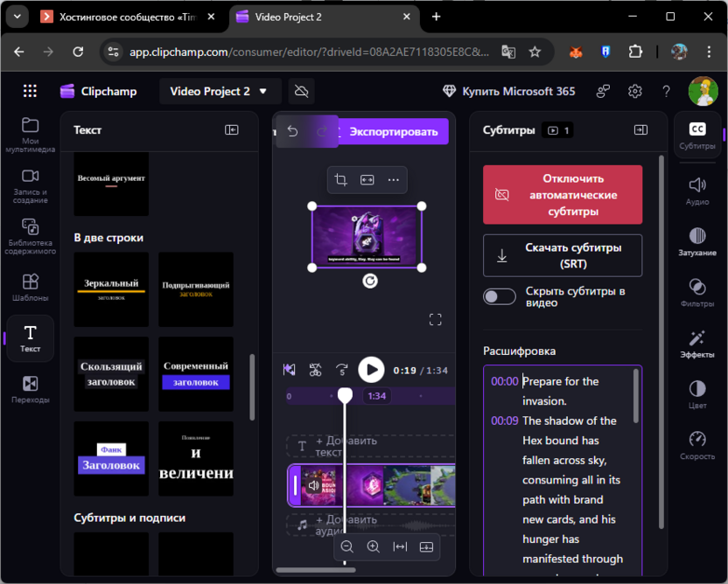Skip back to the beginning of the video
The height and width of the screenshot is (584, 728).
[x=290, y=370]
